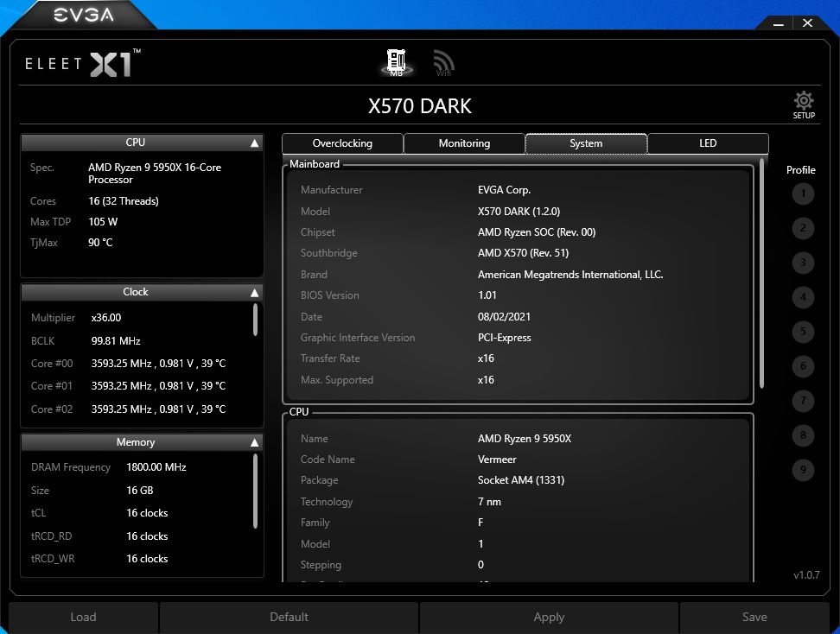
Task: Click the Load button
Action: click(x=83, y=618)
